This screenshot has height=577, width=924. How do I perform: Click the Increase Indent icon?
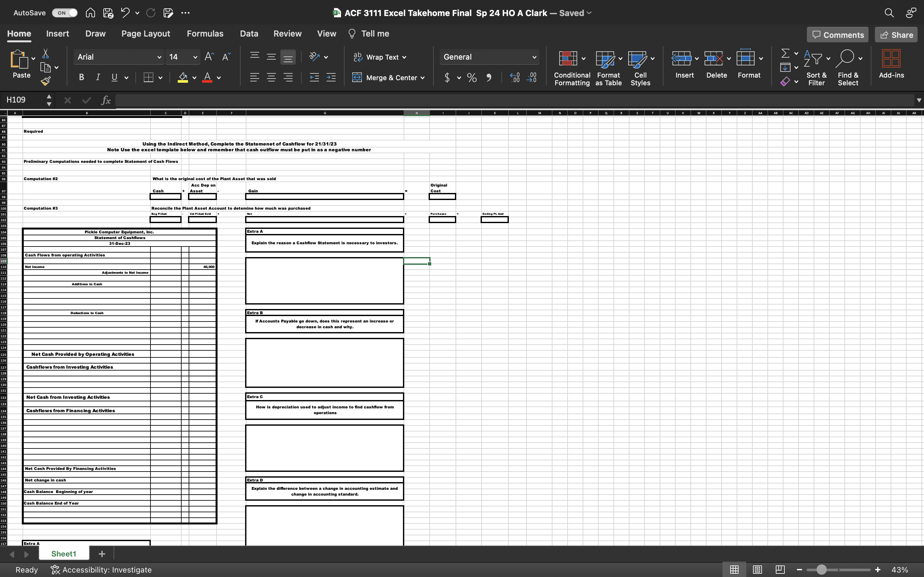tap(331, 78)
